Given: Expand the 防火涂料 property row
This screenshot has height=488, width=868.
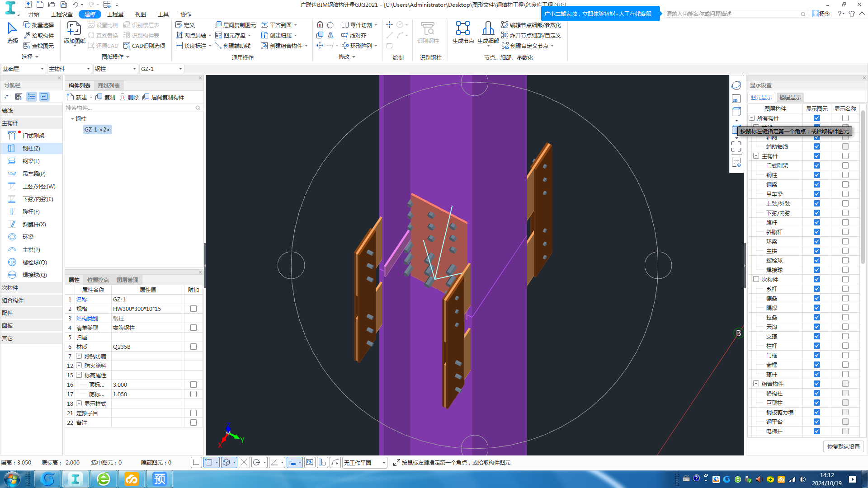Looking at the screenshot, I should point(79,366).
